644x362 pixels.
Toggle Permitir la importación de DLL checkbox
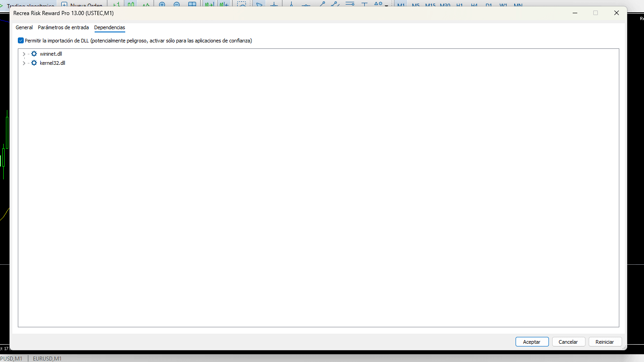pyautogui.click(x=21, y=41)
